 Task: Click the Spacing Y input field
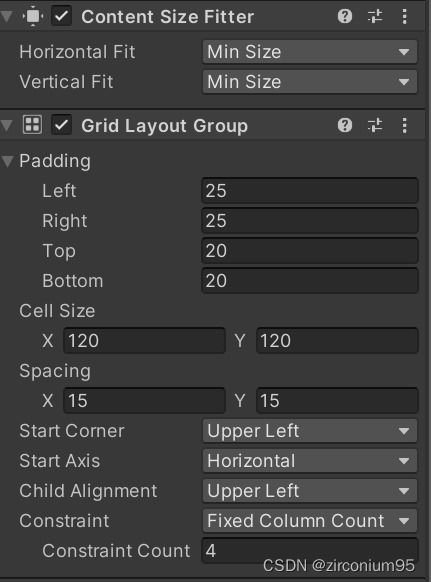(x=337, y=401)
